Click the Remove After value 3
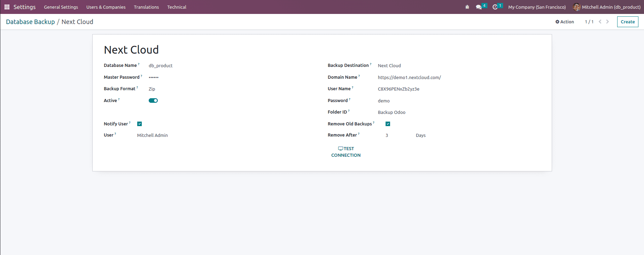This screenshot has height=255, width=644. pos(387,136)
